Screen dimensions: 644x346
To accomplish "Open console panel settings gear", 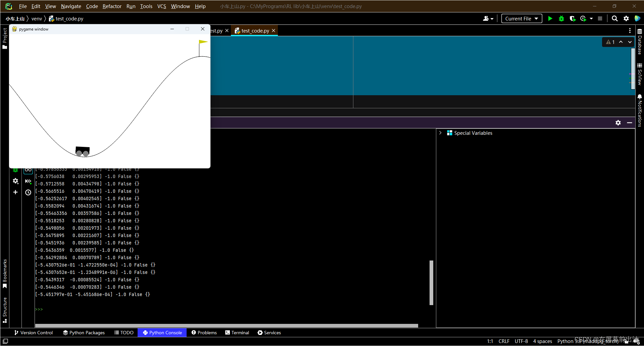I will tap(618, 123).
